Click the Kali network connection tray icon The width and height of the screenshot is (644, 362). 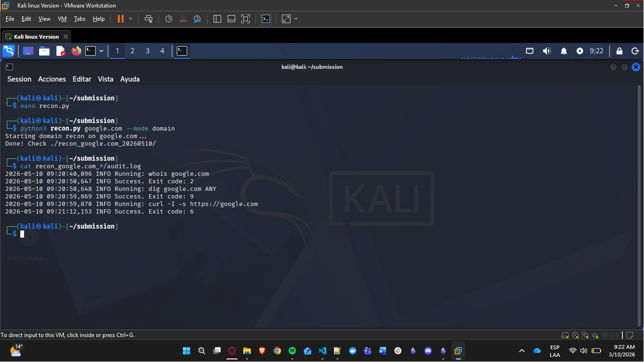click(530, 51)
